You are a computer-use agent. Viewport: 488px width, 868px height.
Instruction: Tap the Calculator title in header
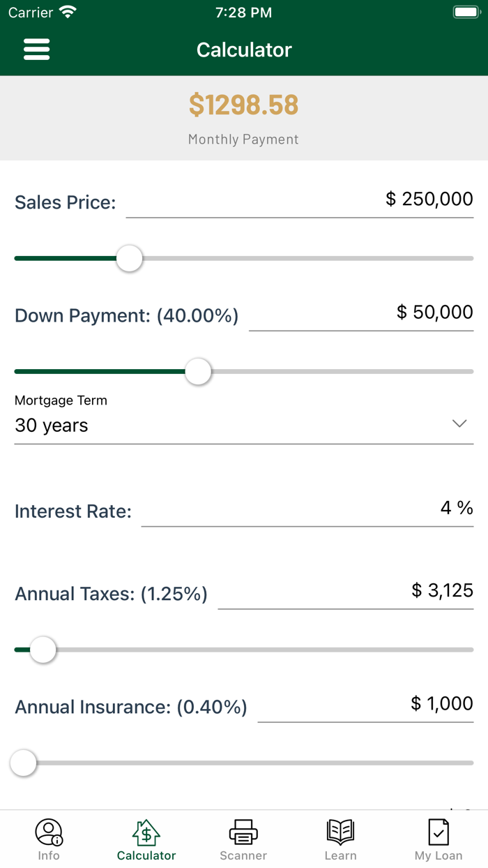pyautogui.click(x=244, y=50)
